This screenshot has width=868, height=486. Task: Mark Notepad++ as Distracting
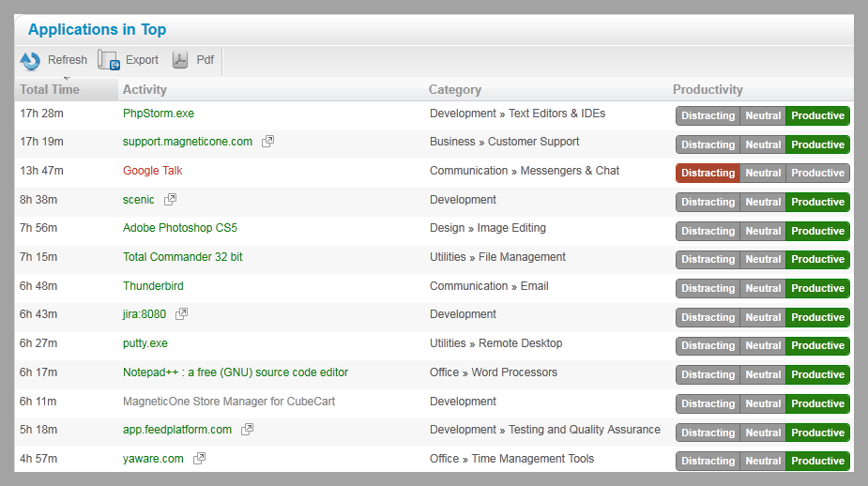(708, 374)
